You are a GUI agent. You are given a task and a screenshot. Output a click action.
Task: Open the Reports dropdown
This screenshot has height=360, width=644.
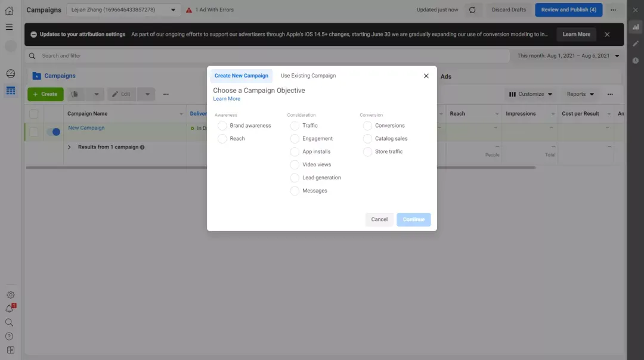[580, 94]
